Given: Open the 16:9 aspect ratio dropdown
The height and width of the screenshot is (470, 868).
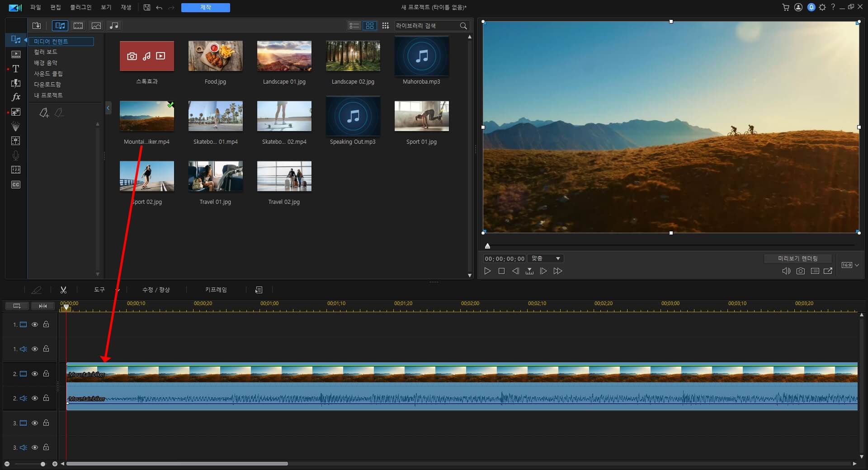Looking at the screenshot, I should pos(850,265).
